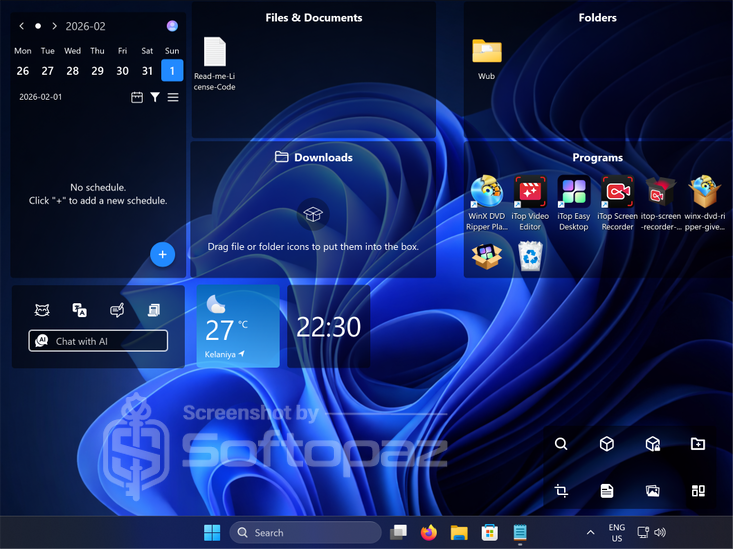This screenshot has height=549, width=733.
Task: Show hidden system tray icons
Action: pyautogui.click(x=590, y=532)
